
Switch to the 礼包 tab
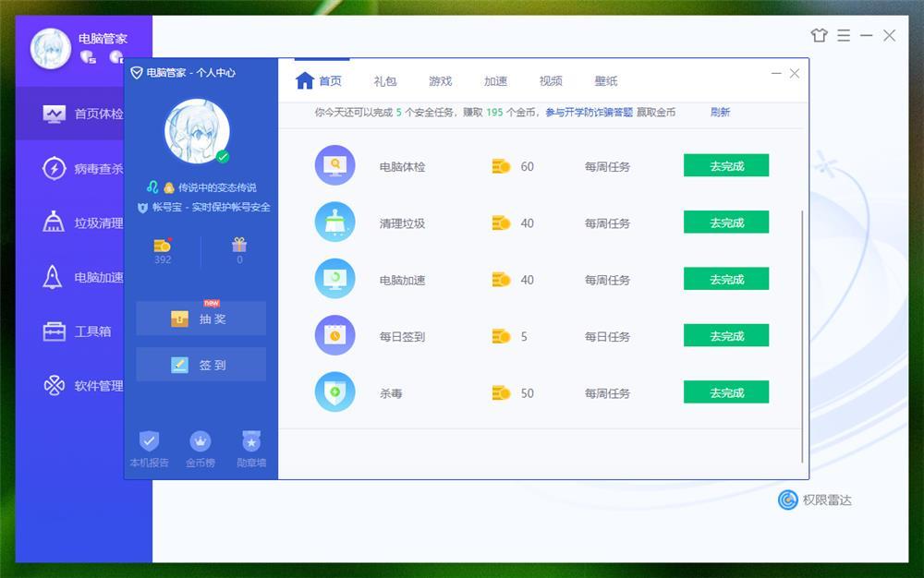coord(384,81)
